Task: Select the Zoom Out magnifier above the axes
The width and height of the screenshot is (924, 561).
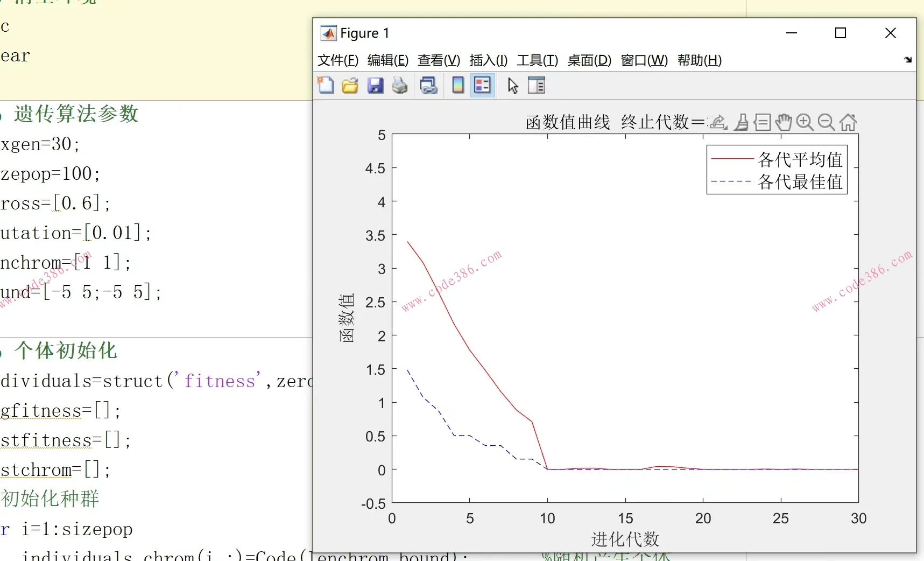Action: [827, 122]
